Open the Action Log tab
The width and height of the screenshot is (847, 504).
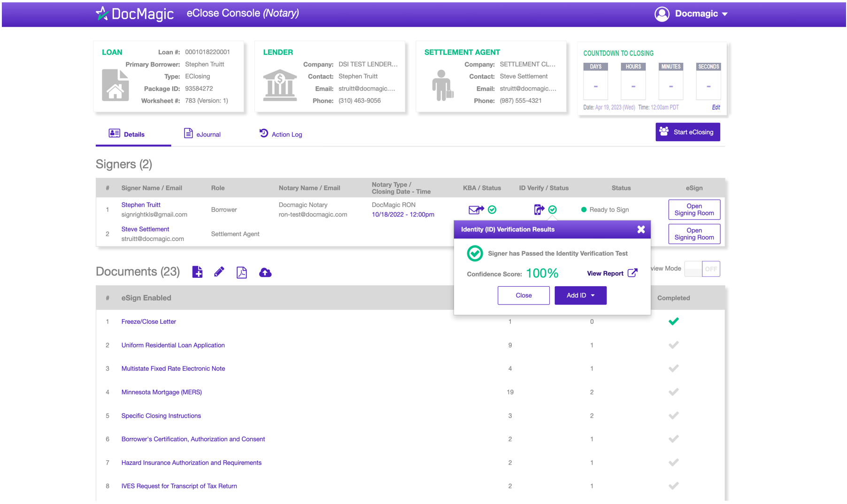click(x=281, y=134)
